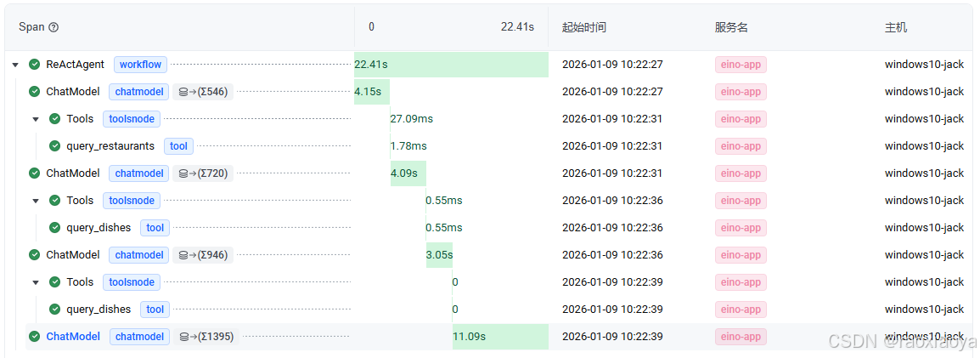Click the toolsnode tag in the 27.09ms row
Viewport: 980px width, 358px height.
132,119
